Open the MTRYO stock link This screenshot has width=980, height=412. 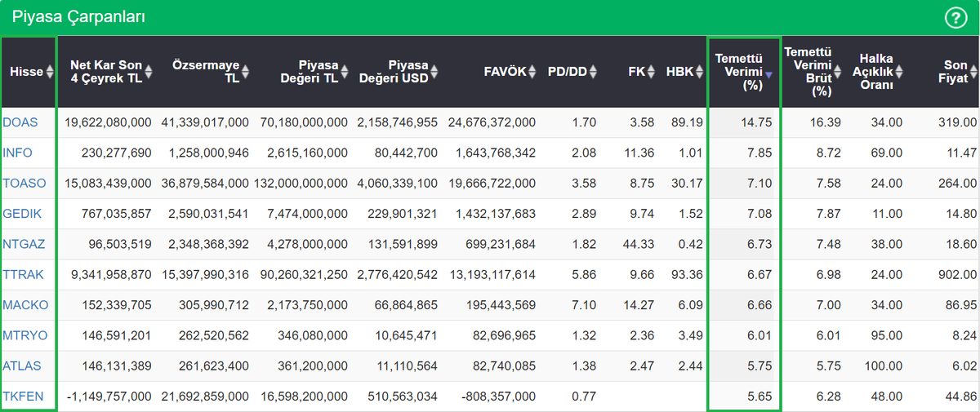point(24,335)
